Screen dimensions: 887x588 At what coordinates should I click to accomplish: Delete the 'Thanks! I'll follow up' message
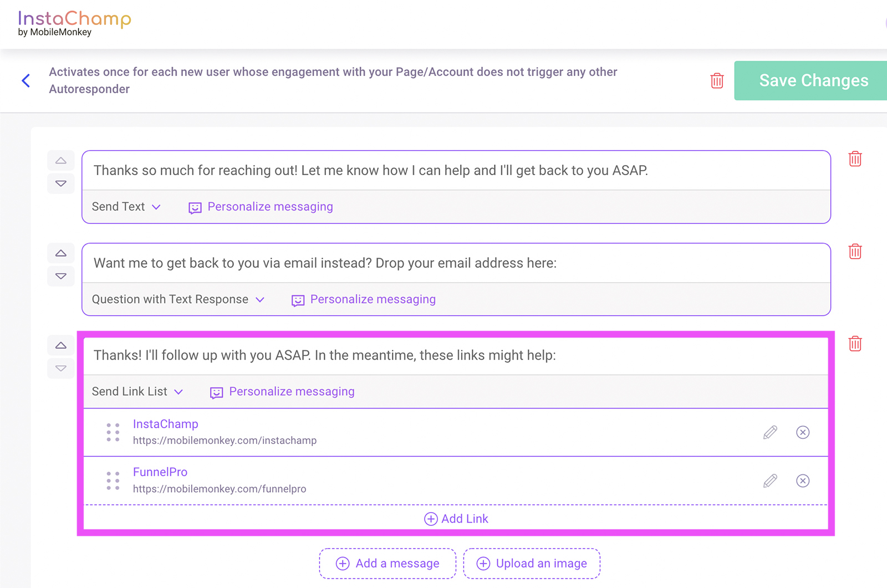(x=855, y=344)
